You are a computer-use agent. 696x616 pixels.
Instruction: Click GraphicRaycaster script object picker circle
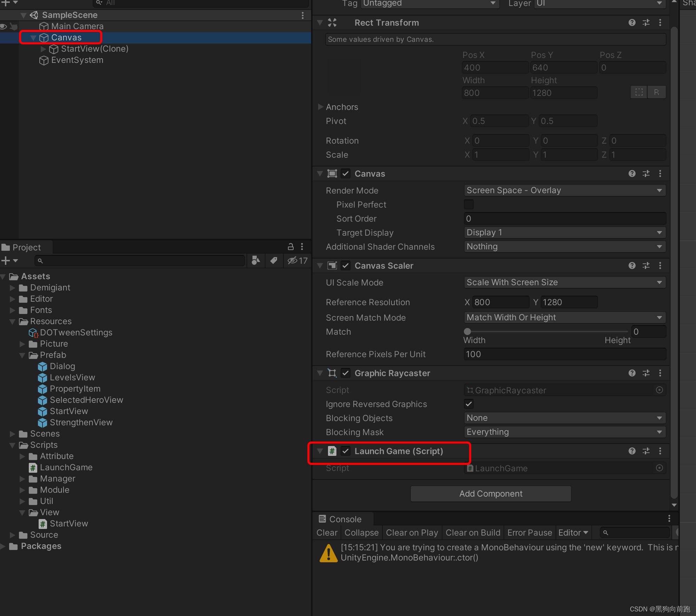pyautogui.click(x=659, y=390)
